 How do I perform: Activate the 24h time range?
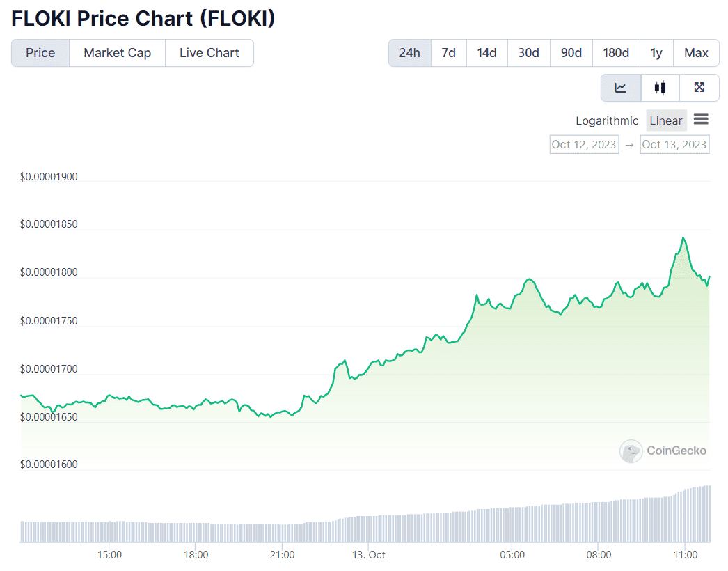pyautogui.click(x=409, y=53)
